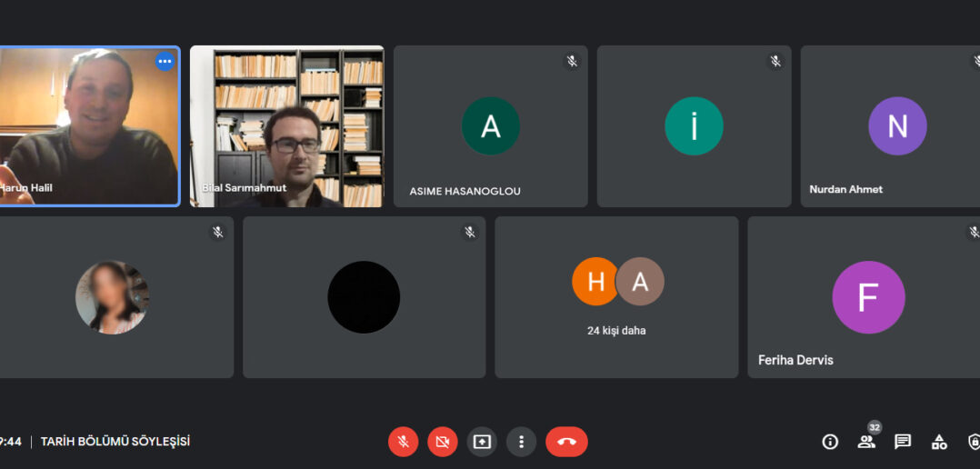This screenshot has height=469, width=980.
Task: Leave the call with the red hang-up button
Action: [x=567, y=442]
